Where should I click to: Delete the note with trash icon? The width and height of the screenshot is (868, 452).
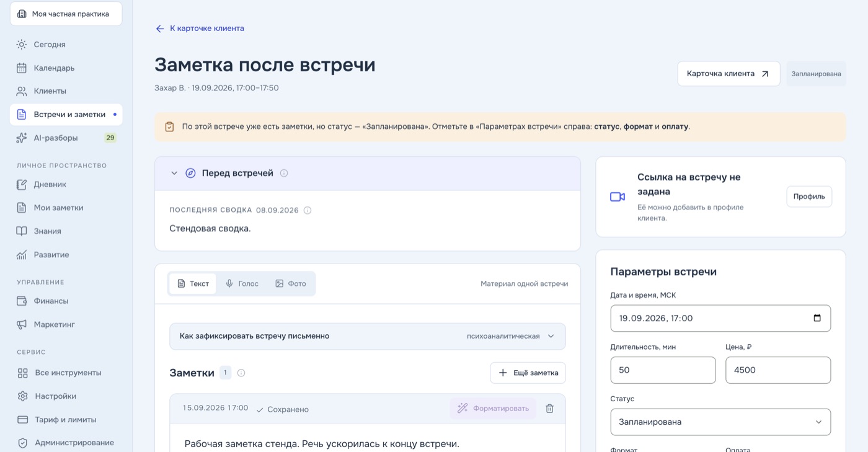pos(549,409)
